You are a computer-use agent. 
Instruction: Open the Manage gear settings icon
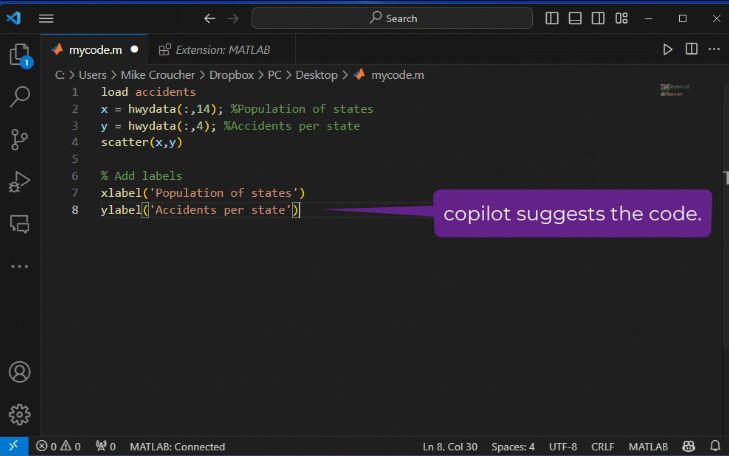pyautogui.click(x=19, y=414)
